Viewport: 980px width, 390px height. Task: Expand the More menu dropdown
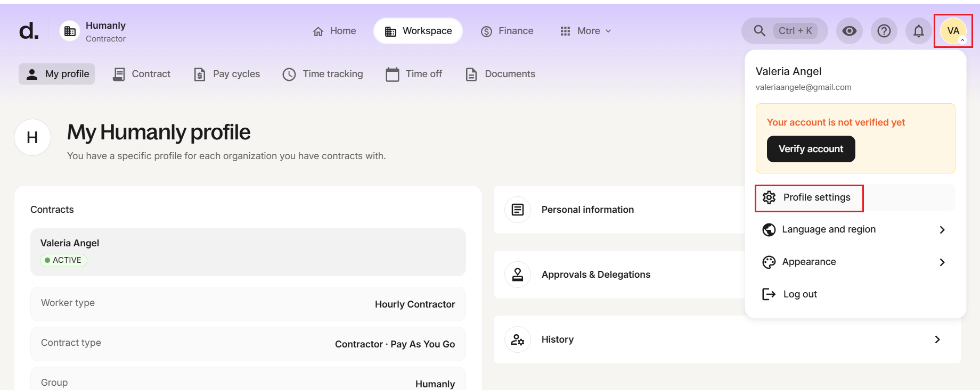[586, 31]
